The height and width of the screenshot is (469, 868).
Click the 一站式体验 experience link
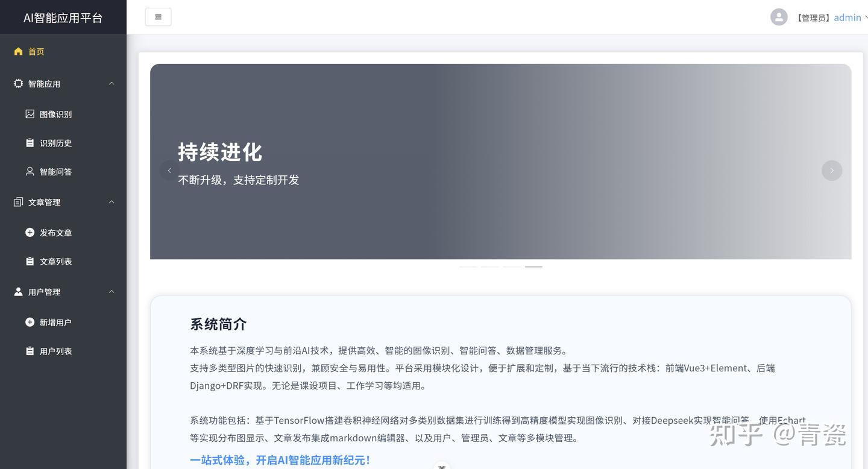(280, 460)
